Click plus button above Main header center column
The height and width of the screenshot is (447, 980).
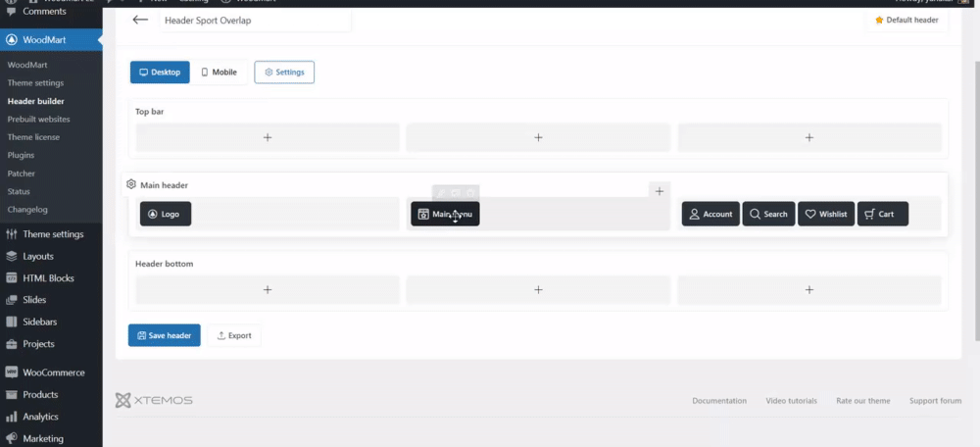(x=659, y=191)
